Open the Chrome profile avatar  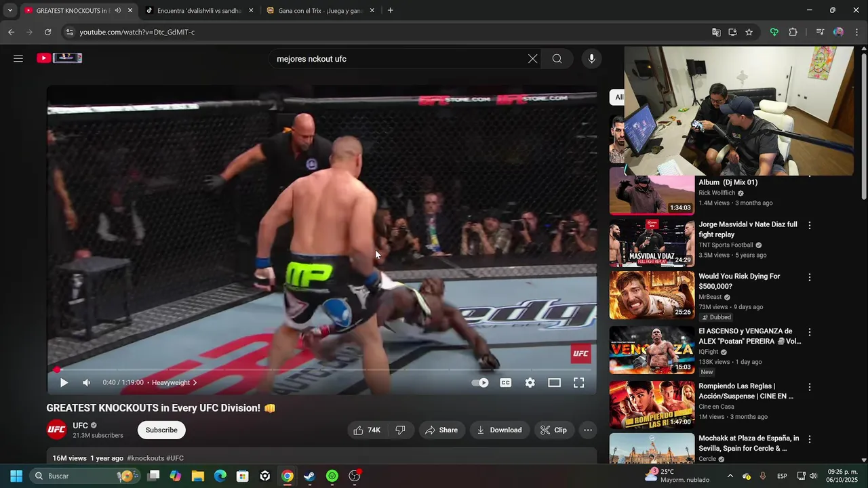click(x=838, y=32)
